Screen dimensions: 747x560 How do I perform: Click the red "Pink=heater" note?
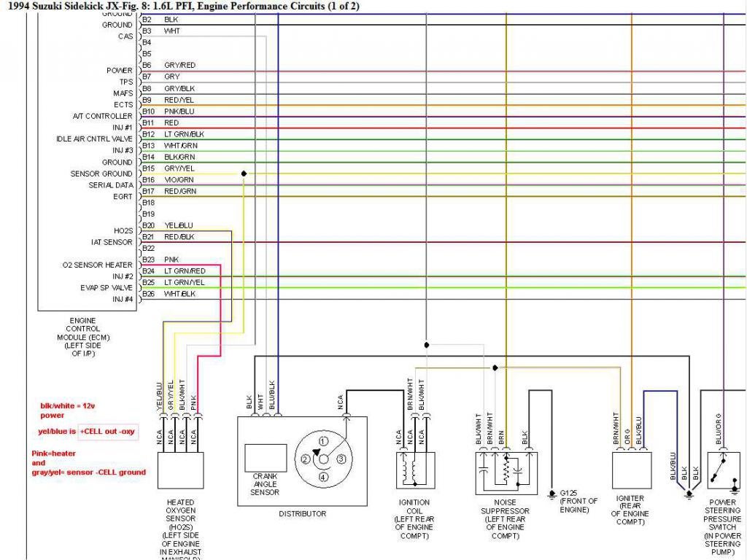(54, 454)
